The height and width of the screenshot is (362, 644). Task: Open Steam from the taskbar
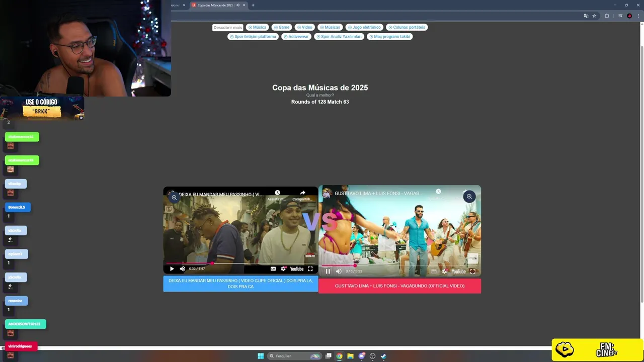click(383, 356)
